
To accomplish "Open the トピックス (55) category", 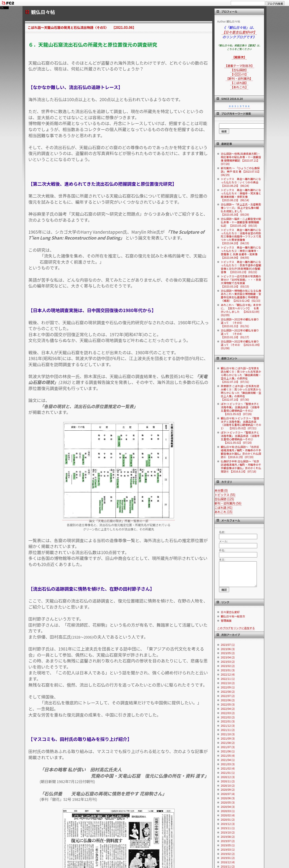I will (x=225, y=495).
